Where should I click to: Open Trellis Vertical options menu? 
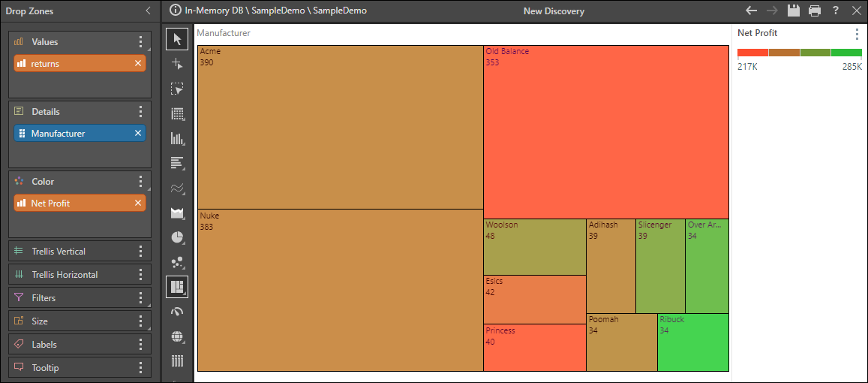140,251
